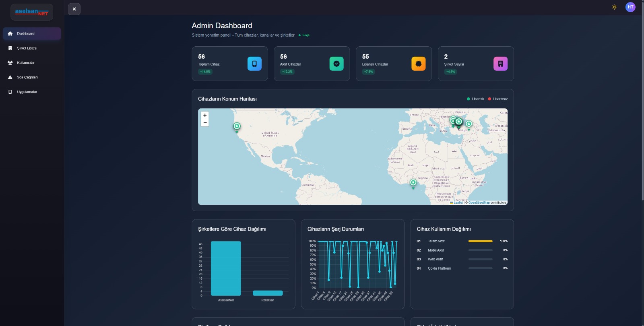Screen dimensions: 644x326
Task: Toggle the Lisanssız legend filter
Action: [x=498, y=99]
